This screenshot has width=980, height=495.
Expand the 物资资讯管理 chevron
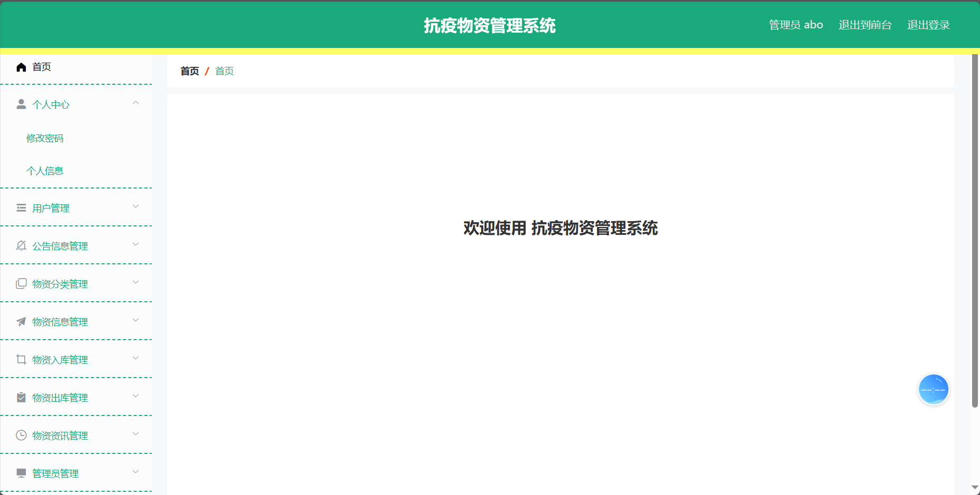[135, 434]
